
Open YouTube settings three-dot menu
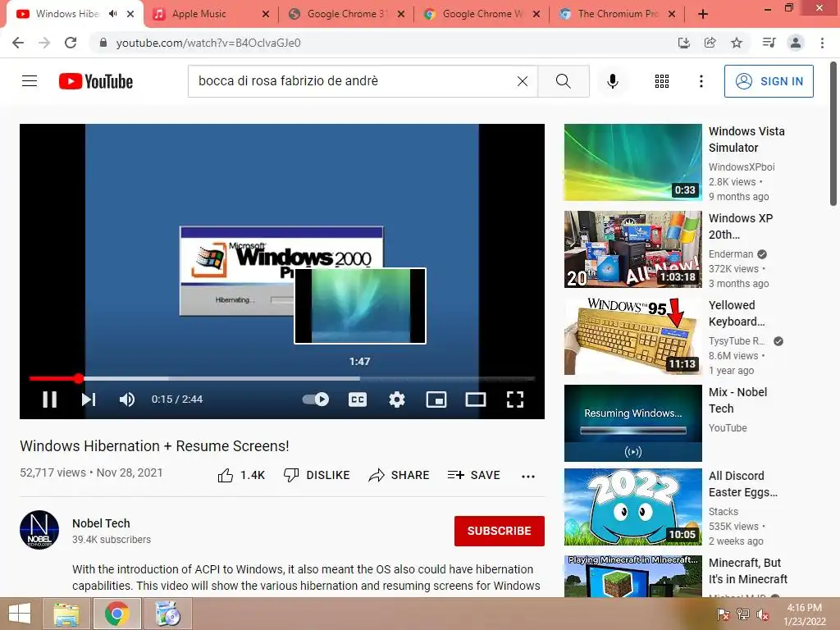(701, 81)
